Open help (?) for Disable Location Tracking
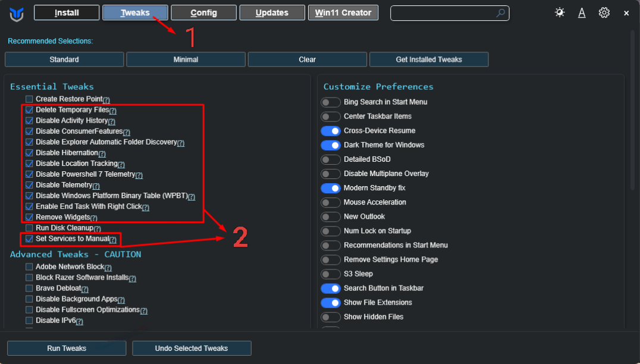Image resolution: width=640 pixels, height=364 pixels. click(121, 164)
